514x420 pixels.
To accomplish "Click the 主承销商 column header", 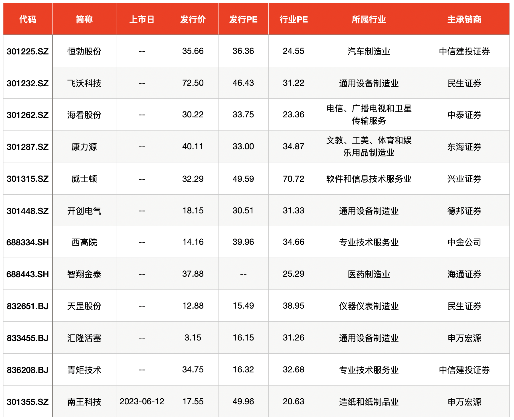I will [464, 19].
